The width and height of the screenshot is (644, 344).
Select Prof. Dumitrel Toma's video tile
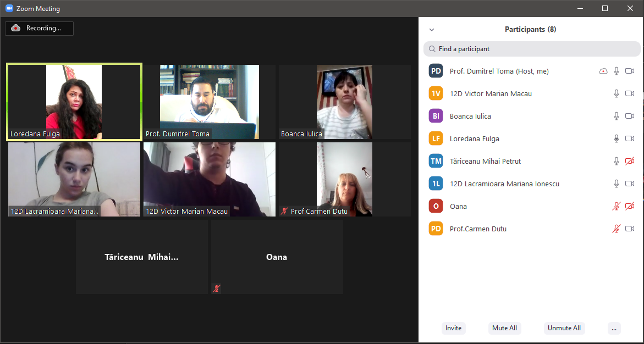tap(210, 102)
